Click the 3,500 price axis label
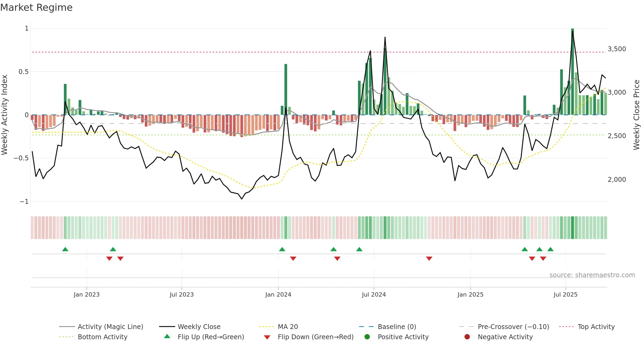 [617, 49]
